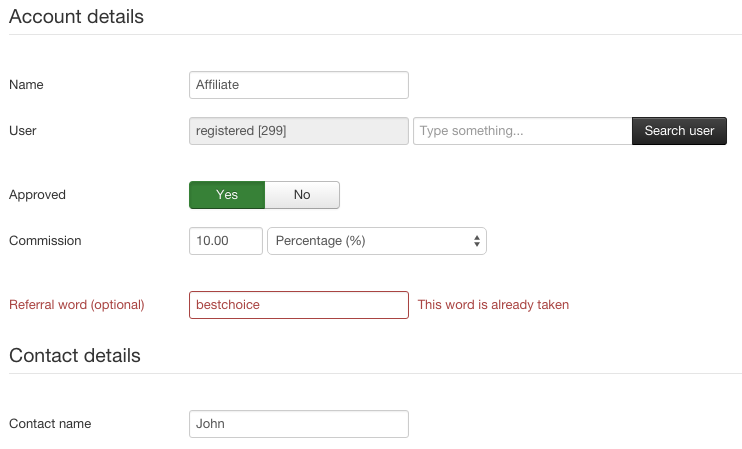Click the Name field label
The image size is (742, 449).
[x=26, y=85]
